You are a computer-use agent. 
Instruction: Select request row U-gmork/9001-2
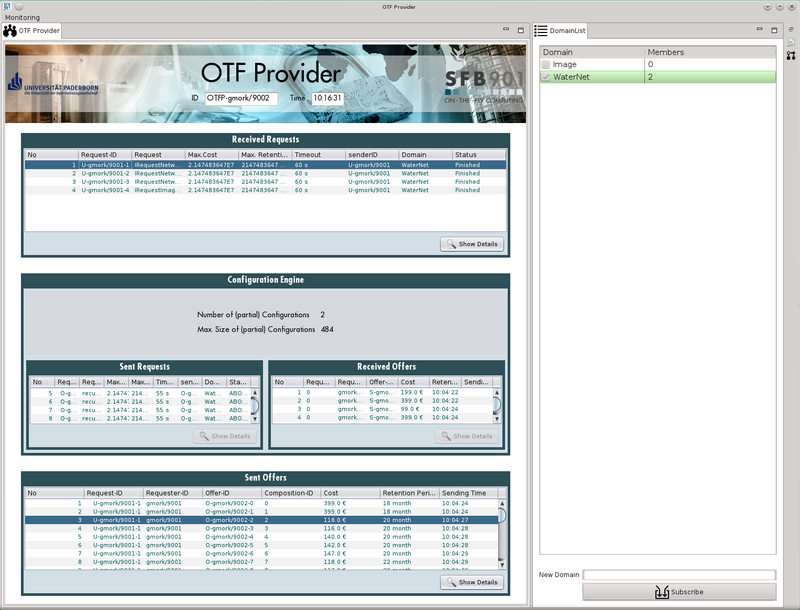tap(265, 173)
